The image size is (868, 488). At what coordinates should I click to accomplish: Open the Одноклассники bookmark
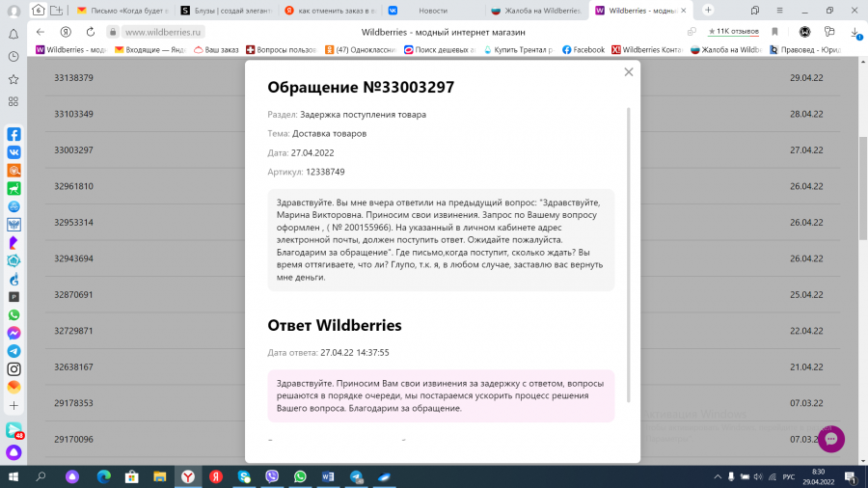361,50
